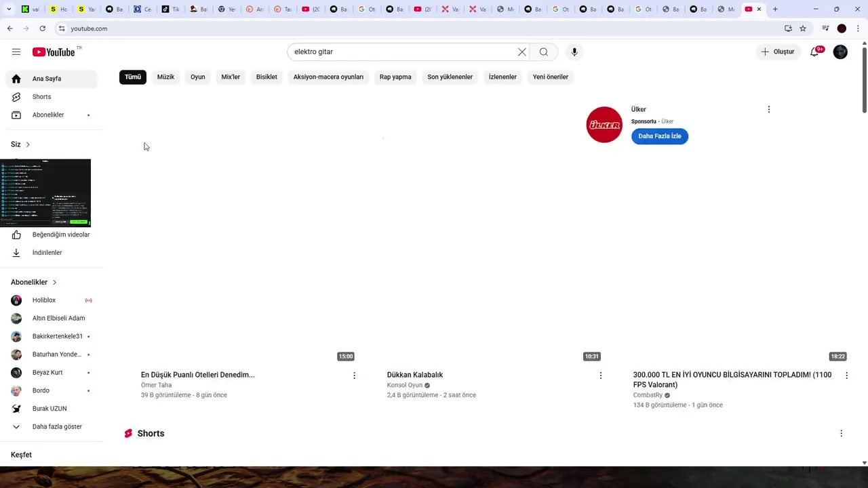This screenshot has width=868, height=488.
Task: Select the Oyun filter chip
Action: tap(198, 77)
